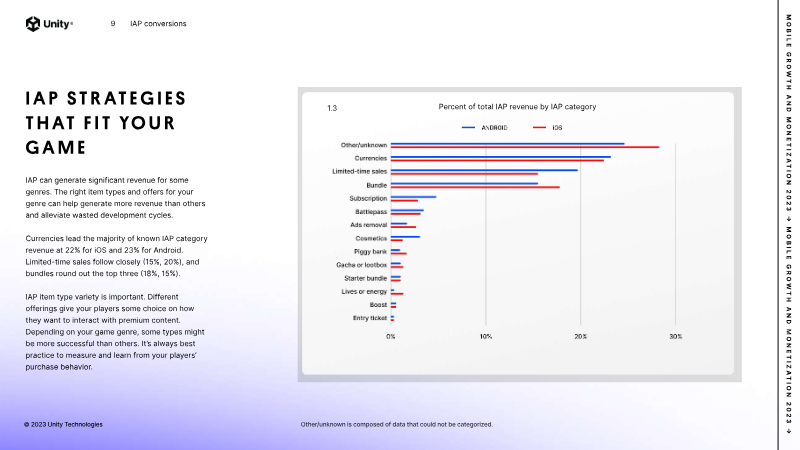Viewport: 800px width, 450px height.
Task: Select the "IAP STRATEGIES THAT FIT YOUR GAME" heading
Action: pyautogui.click(x=106, y=122)
